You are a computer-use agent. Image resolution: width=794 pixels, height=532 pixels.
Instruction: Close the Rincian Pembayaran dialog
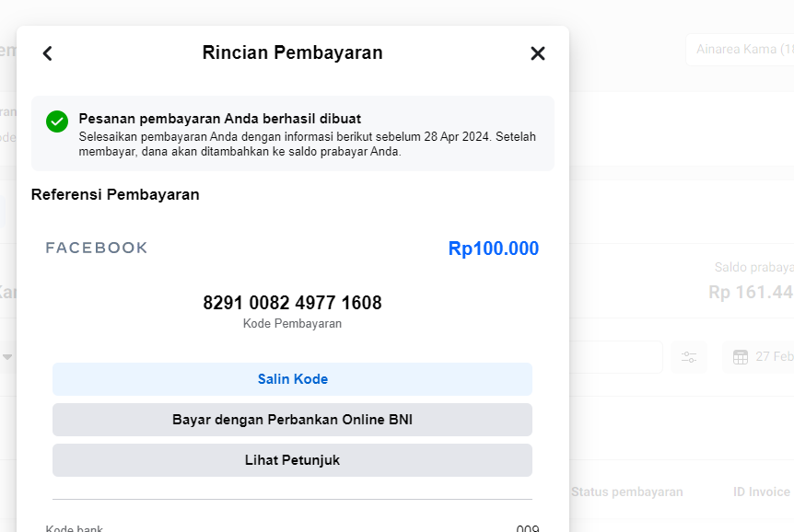click(538, 53)
